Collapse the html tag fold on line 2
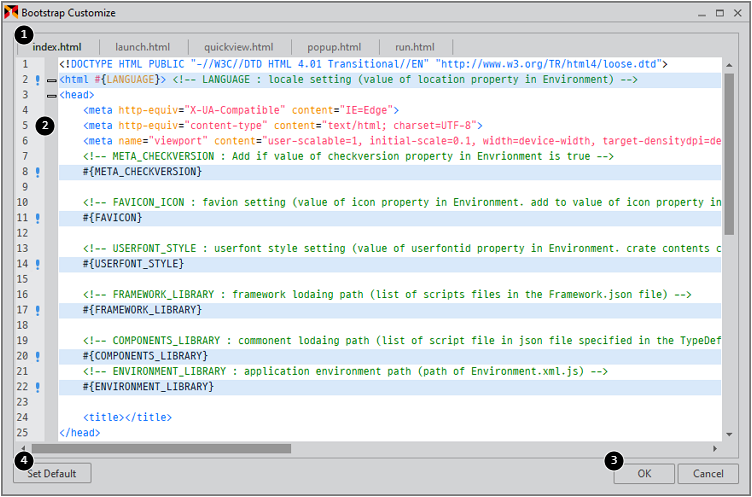This screenshot has height=497, width=752. (51, 80)
